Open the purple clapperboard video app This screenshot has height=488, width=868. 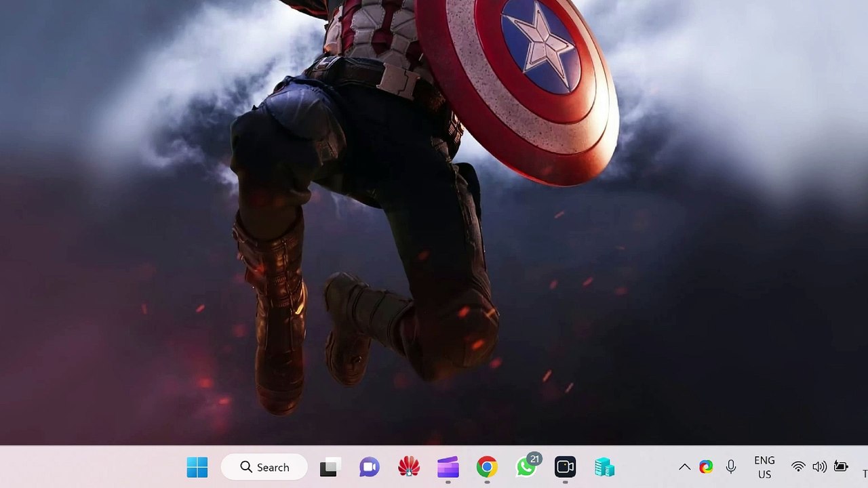[448, 467]
